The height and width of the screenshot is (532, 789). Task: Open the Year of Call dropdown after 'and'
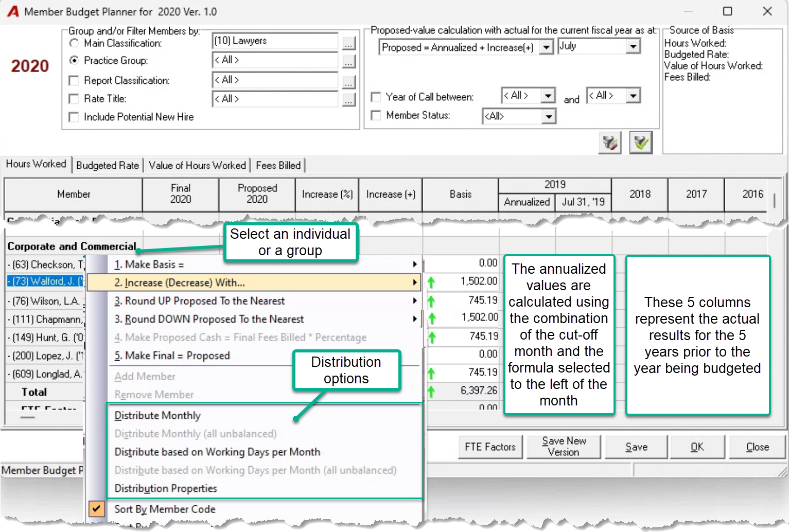pos(633,96)
